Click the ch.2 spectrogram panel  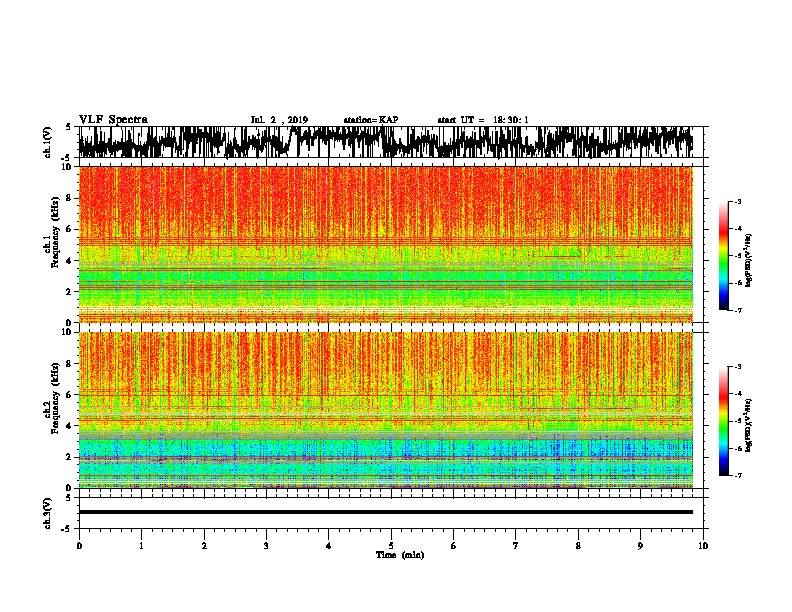pyautogui.click(x=386, y=410)
